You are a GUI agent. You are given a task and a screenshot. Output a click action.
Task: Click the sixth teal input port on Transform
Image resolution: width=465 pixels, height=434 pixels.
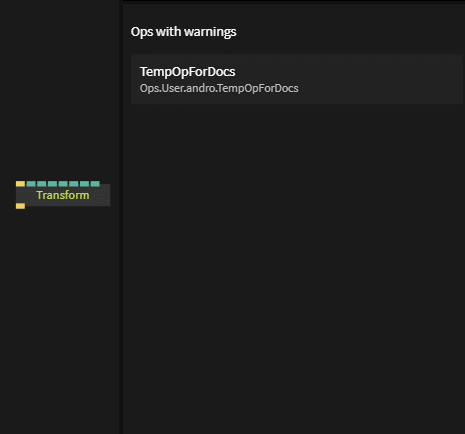[84, 184]
